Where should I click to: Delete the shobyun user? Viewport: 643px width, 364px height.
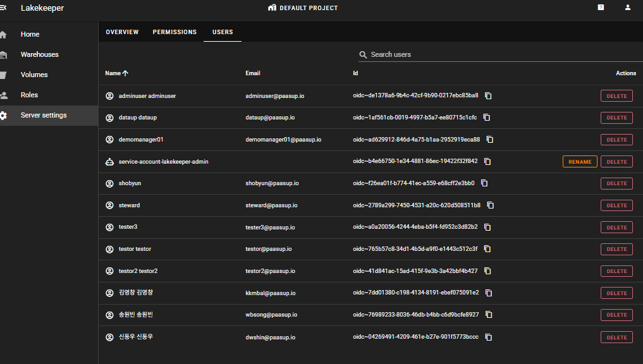(616, 183)
